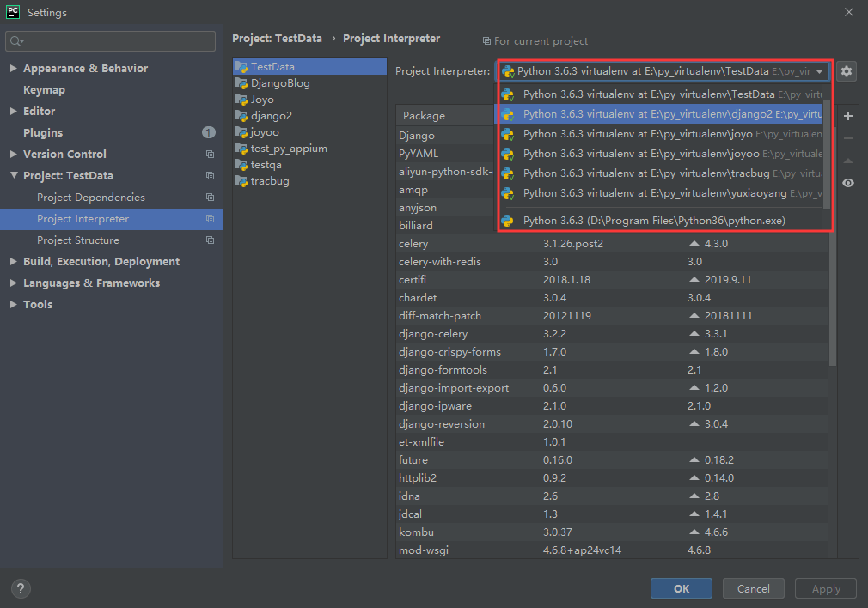Screen dimensions: 868x608
Task: Expand the Tools settings section
Action: (x=13, y=304)
